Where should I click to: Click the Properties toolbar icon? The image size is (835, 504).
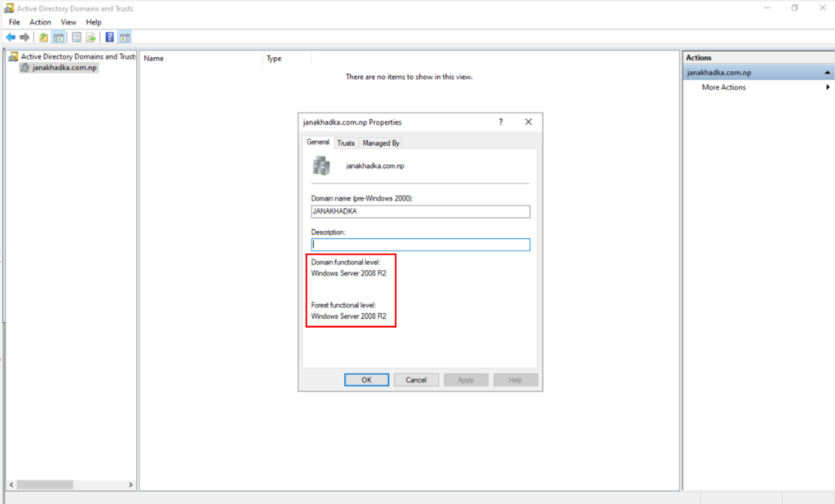(77, 38)
